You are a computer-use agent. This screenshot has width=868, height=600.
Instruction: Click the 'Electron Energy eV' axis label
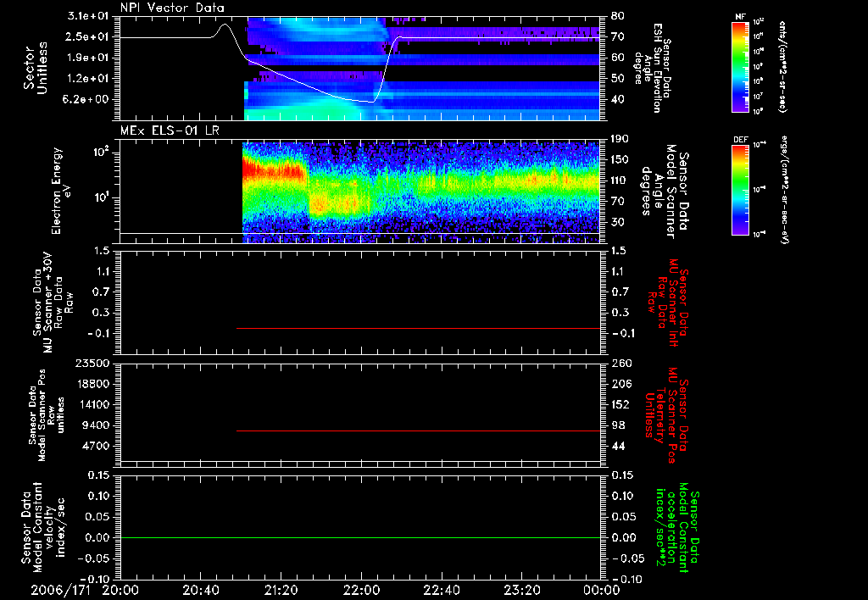(61, 191)
